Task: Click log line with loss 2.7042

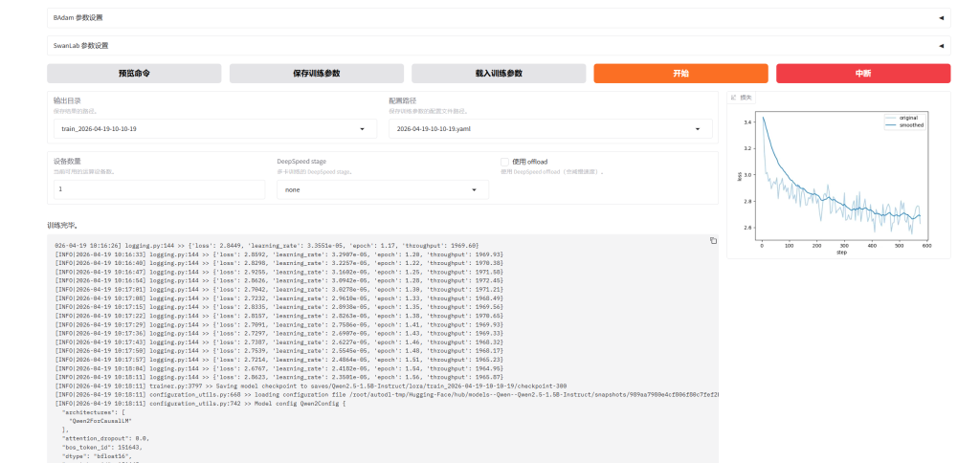Action: pos(278,290)
